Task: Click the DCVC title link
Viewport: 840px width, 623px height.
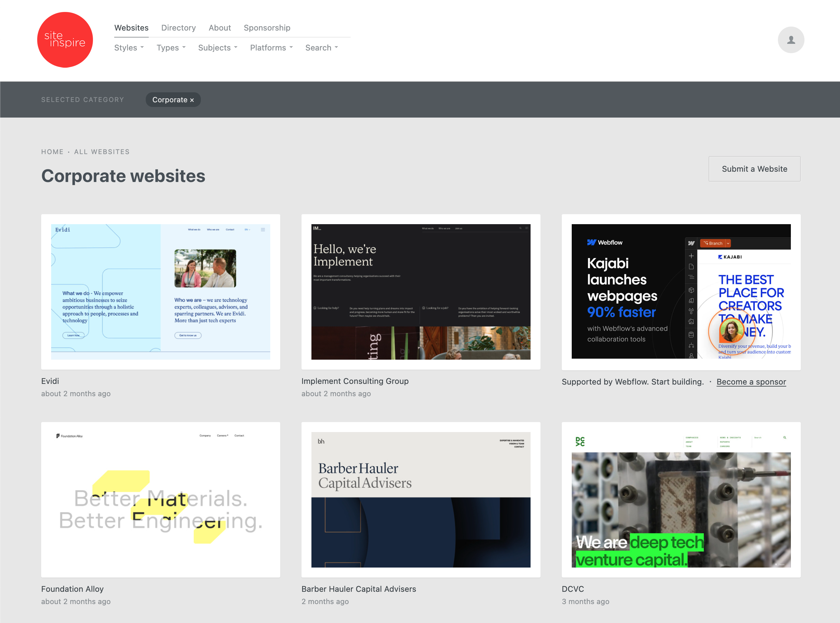Action: pos(573,589)
